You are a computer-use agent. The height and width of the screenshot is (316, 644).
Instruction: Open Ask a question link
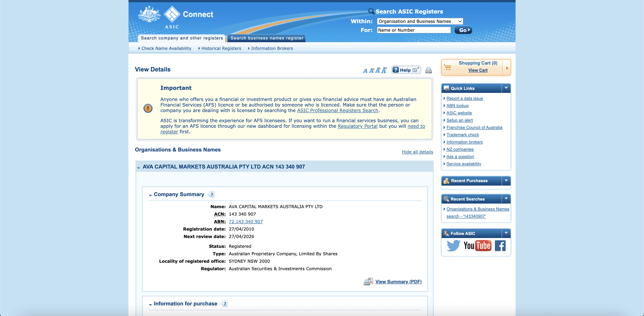click(x=460, y=156)
